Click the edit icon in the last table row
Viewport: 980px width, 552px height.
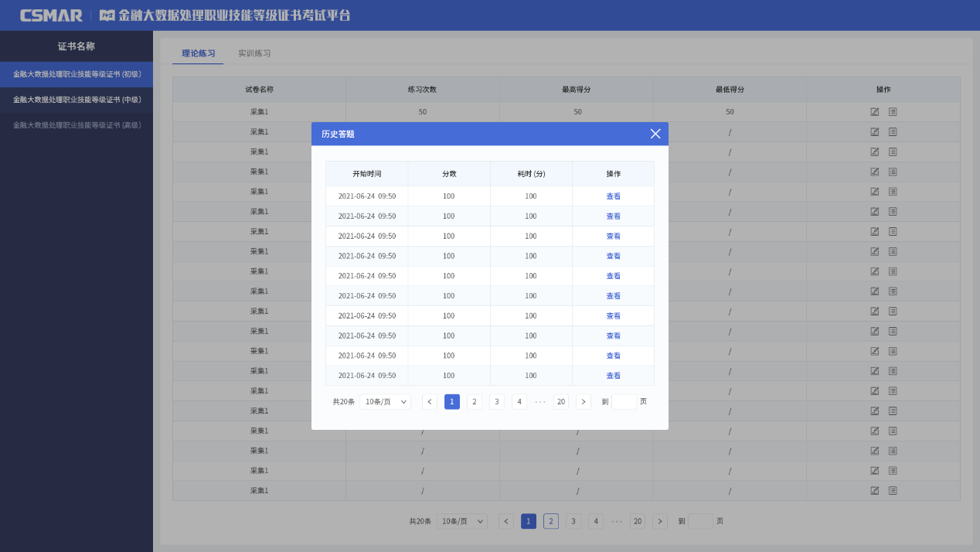[x=875, y=490]
